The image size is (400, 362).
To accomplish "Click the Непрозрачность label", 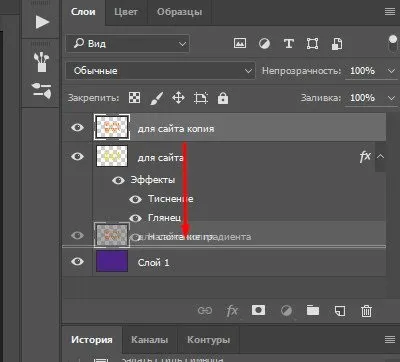I will pyautogui.click(x=302, y=71).
